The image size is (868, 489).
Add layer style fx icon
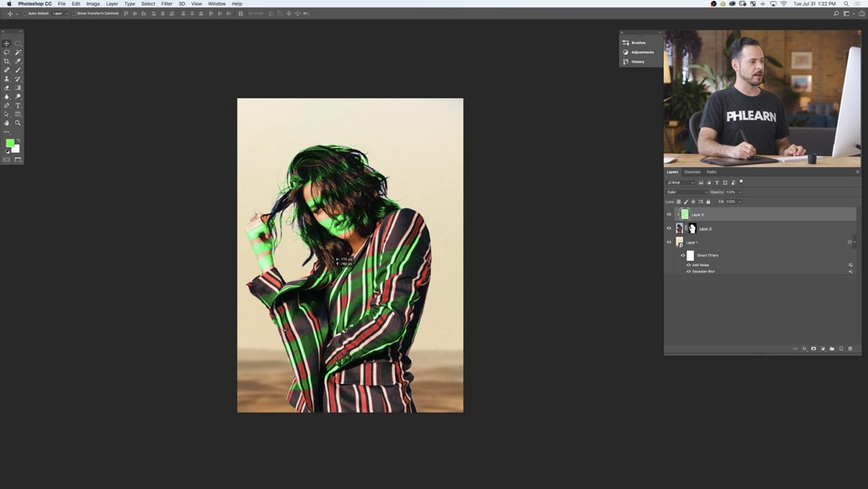(x=804, y=349)
